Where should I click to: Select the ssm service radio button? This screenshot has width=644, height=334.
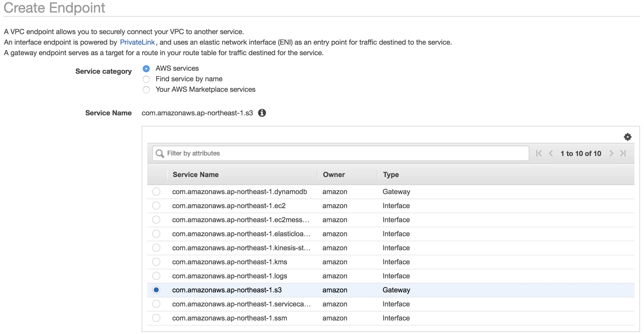156,318
